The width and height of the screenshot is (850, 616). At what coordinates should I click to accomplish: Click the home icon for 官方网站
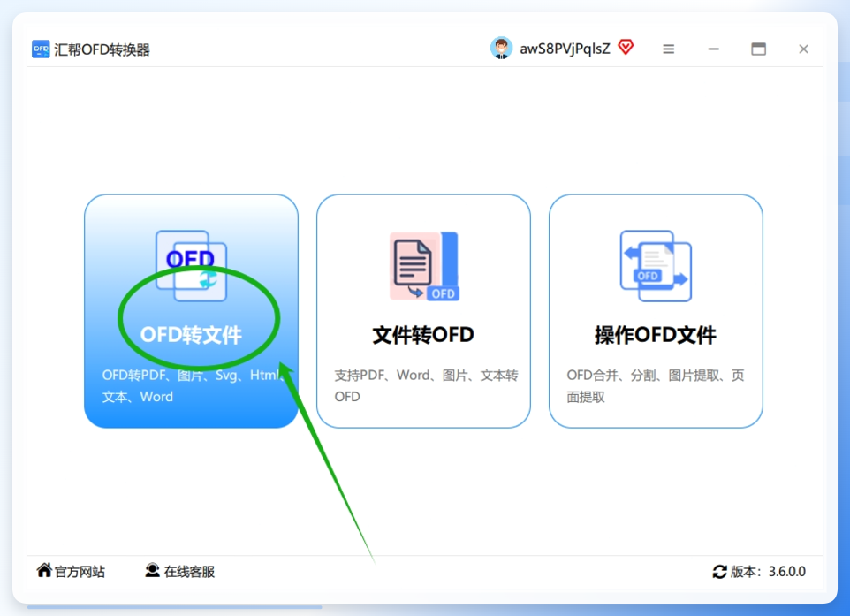pos(44,570)
